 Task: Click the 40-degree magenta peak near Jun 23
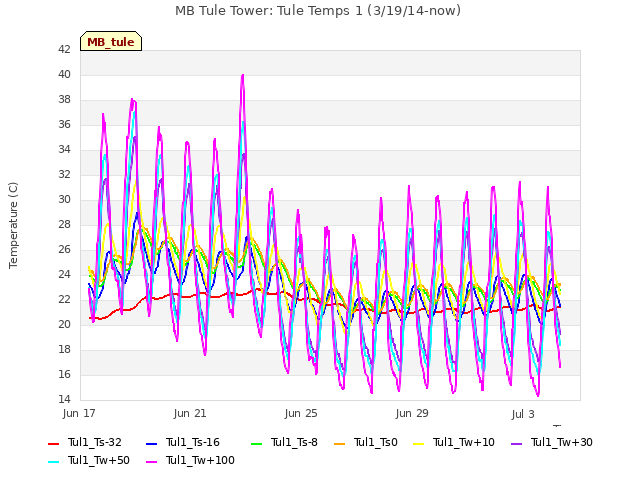click(x=243, y=76)
